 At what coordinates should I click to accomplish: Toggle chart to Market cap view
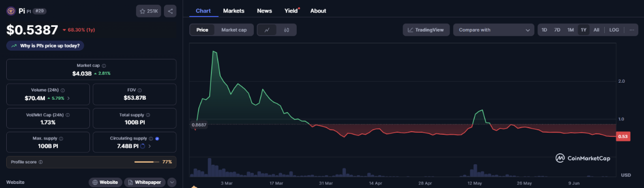tap(234, 30)
